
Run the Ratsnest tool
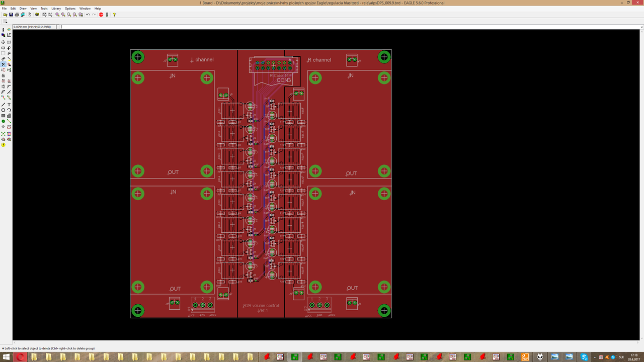4,134
